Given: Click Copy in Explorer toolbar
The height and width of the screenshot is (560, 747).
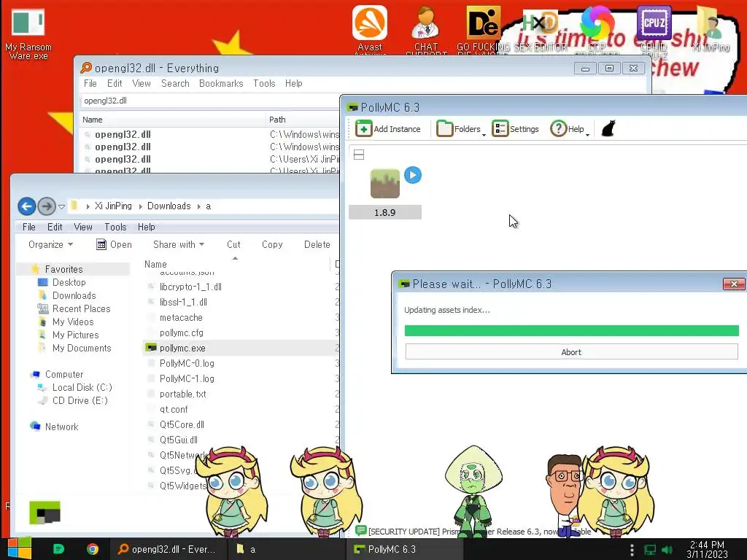Looking at the screenshot, I should 272,244.
